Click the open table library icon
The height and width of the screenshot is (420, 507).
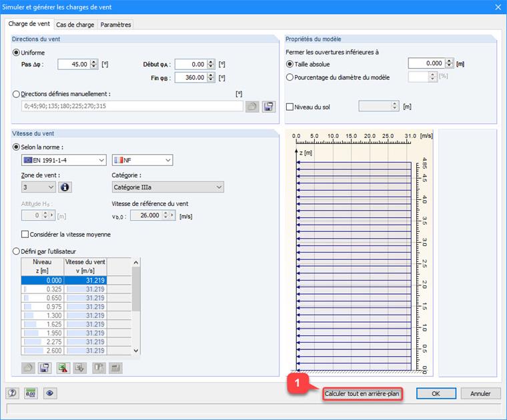pyautogui.click(x=28, y=368)
